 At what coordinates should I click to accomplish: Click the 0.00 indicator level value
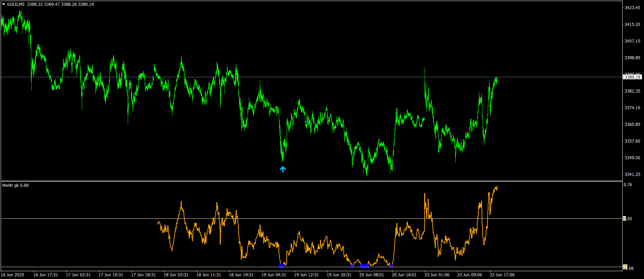tap(628, 219)
